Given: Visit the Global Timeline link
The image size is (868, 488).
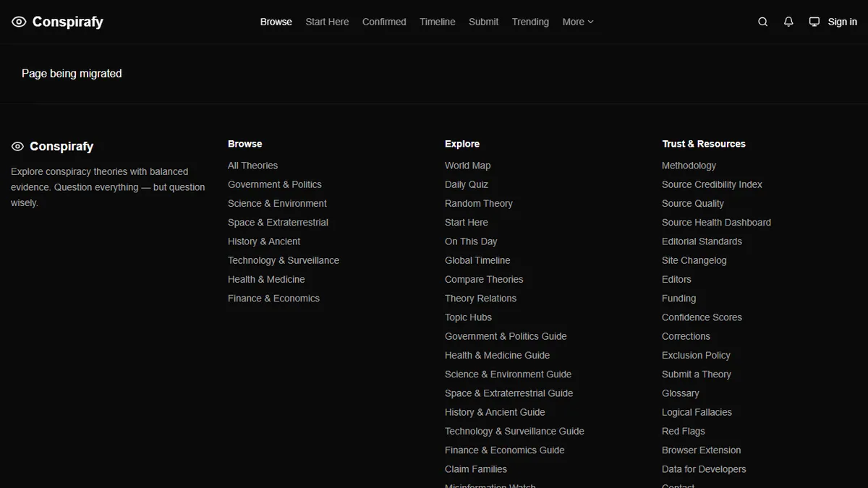Looking at the screenshot, I should tap(477, 260).
